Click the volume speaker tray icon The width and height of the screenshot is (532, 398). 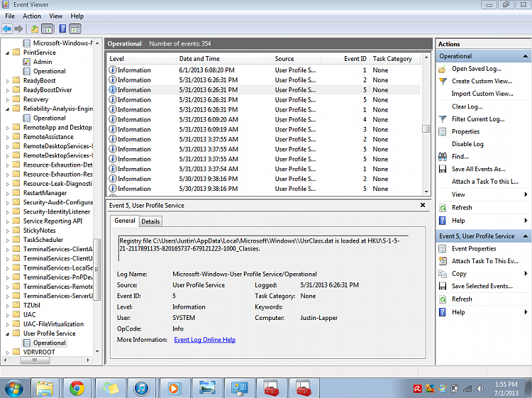[480, 389]
